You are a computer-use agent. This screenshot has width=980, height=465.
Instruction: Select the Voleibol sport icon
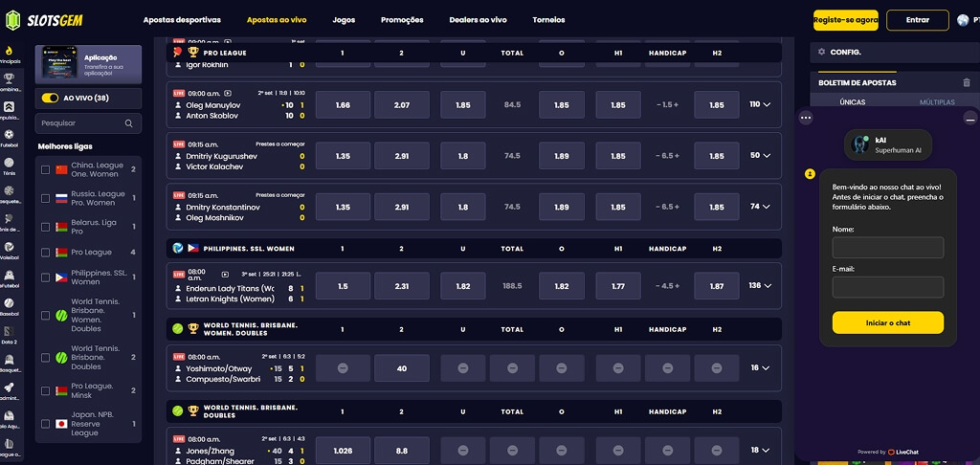click(x=9, y=247)
